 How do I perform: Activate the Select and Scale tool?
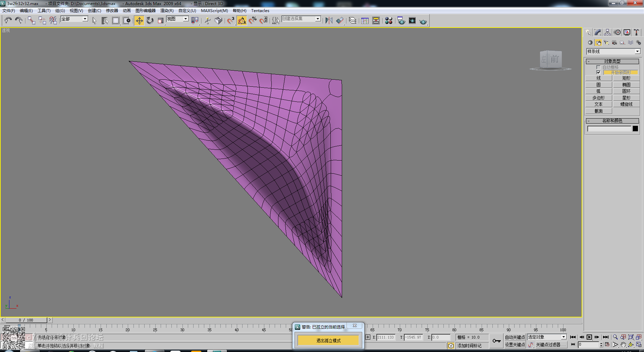pyautogui.click(x=161, y=20)
